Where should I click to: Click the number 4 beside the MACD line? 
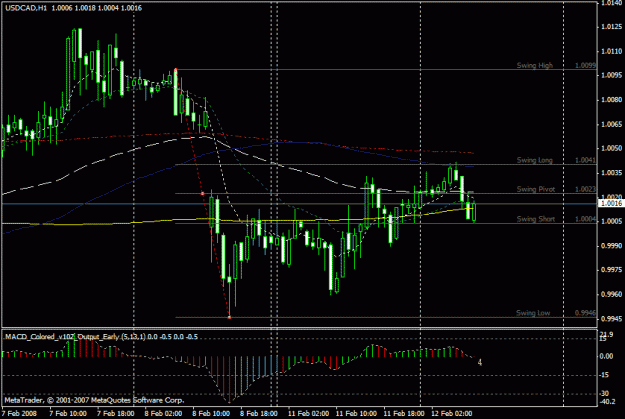coord(480,362)
